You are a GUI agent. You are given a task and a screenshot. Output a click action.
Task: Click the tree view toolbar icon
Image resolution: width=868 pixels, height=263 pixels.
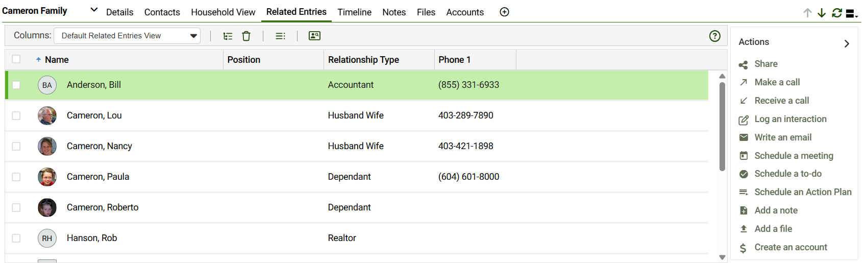pos(228,36)
